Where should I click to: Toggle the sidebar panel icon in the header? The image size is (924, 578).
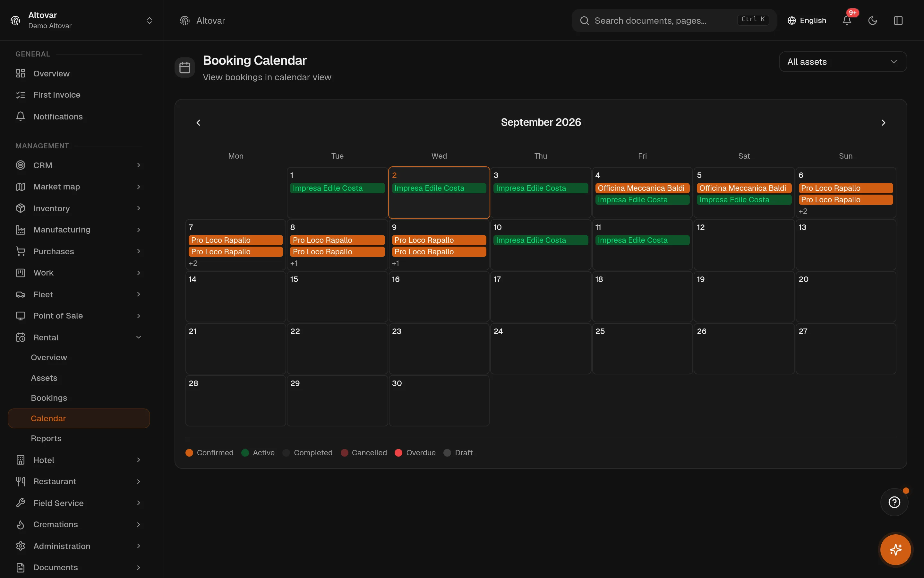point(898,21)
